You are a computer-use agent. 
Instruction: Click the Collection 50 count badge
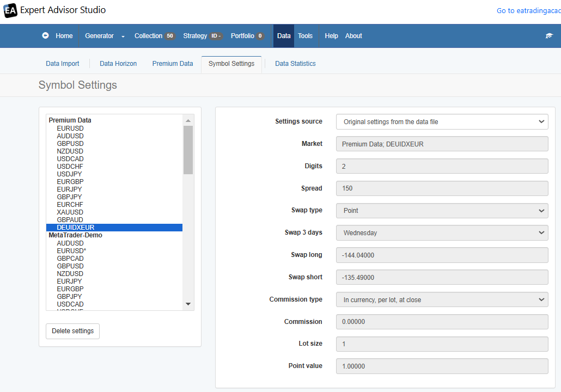[x=170, y=36]
